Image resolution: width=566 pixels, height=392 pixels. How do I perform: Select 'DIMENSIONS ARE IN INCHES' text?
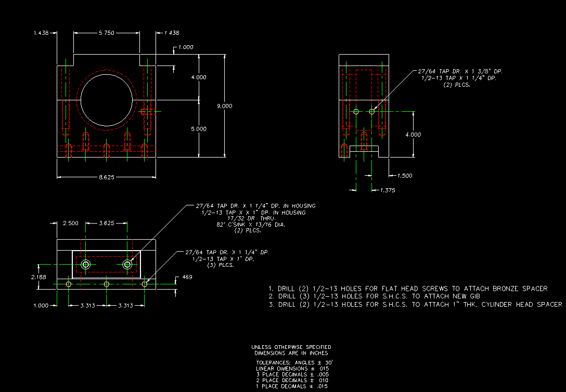(x=291, y=353)
